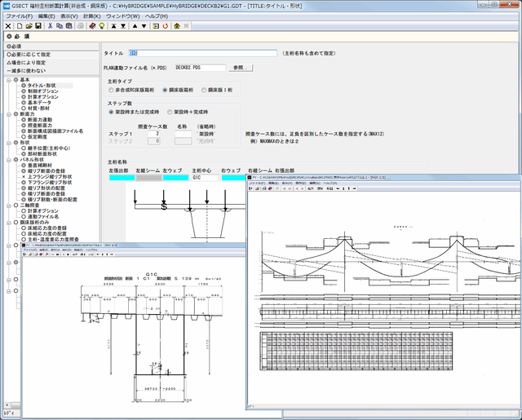Collapse the 基本 tree node
The width and height of the screenshot is (522, 420).
point(7,79)
